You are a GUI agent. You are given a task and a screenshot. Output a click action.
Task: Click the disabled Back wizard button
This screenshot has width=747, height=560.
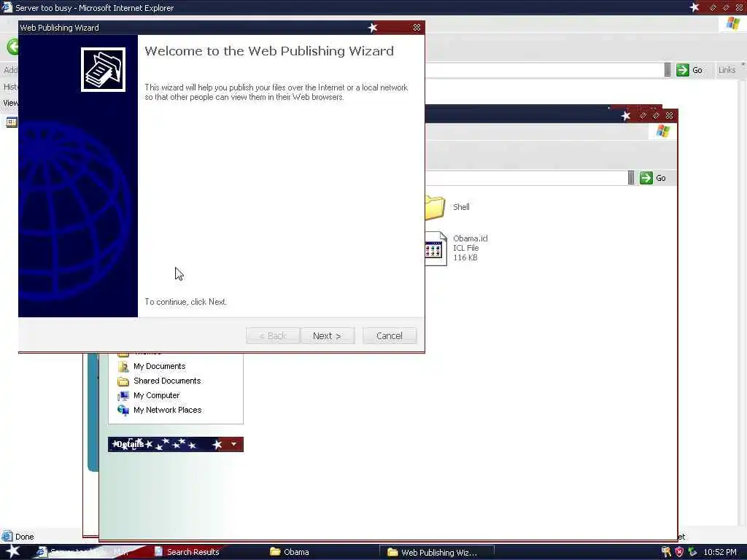pyautogui.click(x=273, y=335)
